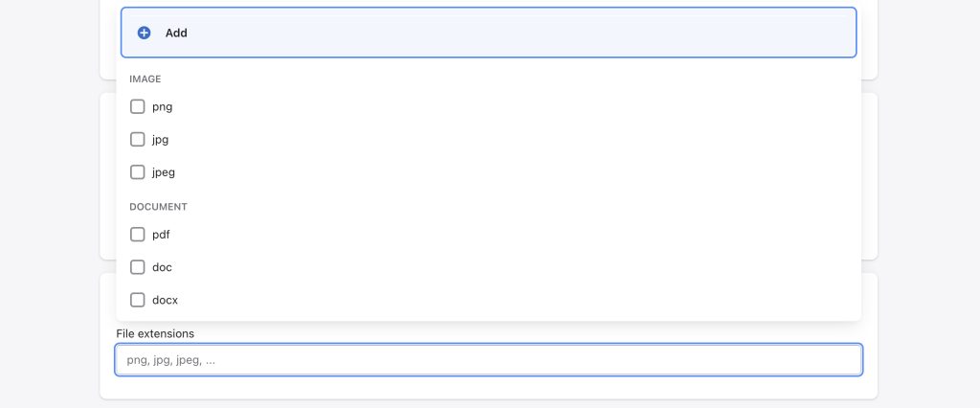This screenshot has height=408, width=980.
Task: Select the doc checkbox
Action: (138, 267)
